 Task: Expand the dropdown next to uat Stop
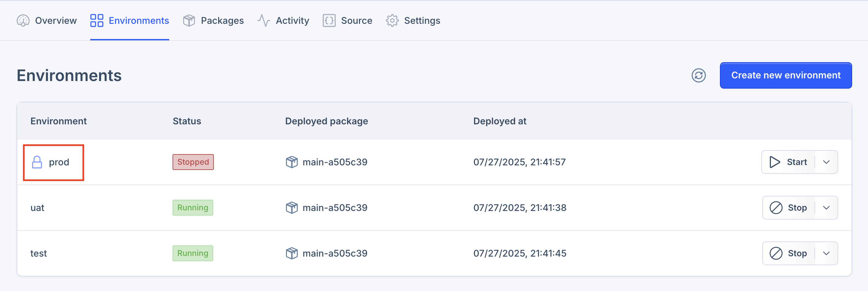coord(826,208)
